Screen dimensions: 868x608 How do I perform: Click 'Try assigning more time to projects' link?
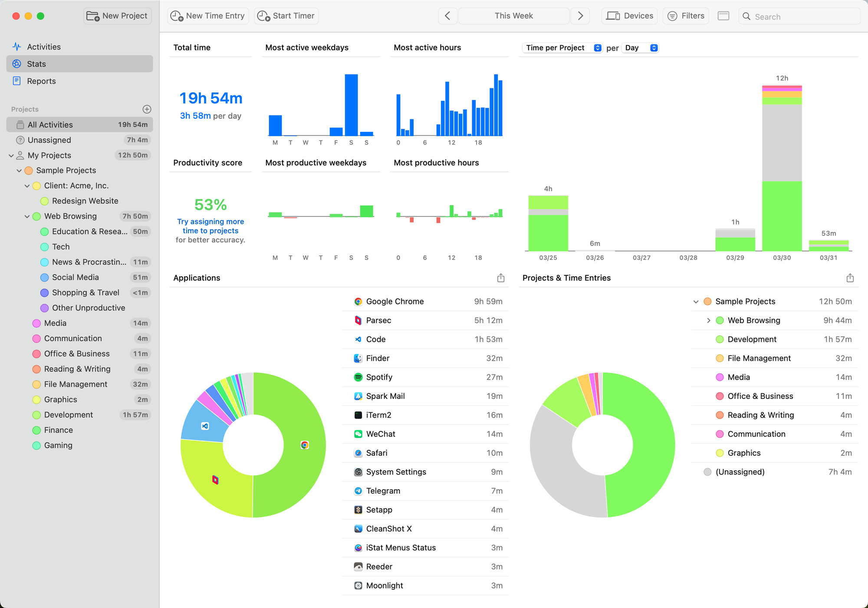pos(210,226)
